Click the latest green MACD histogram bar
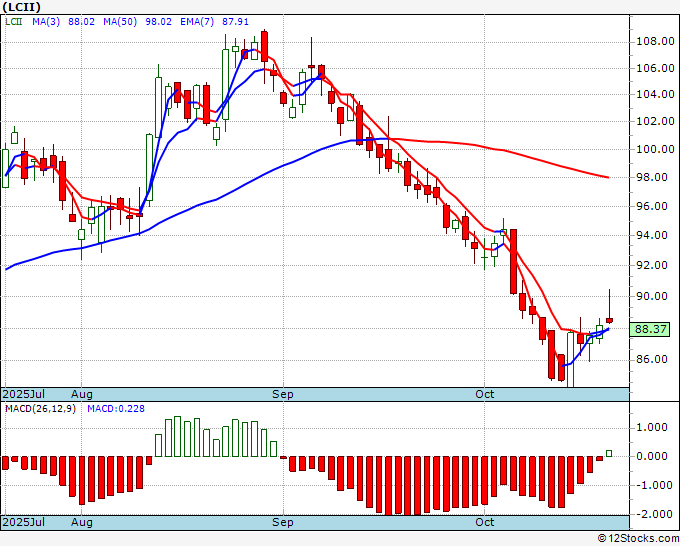This screenshot has height=546, width=680. click(609, 454)
